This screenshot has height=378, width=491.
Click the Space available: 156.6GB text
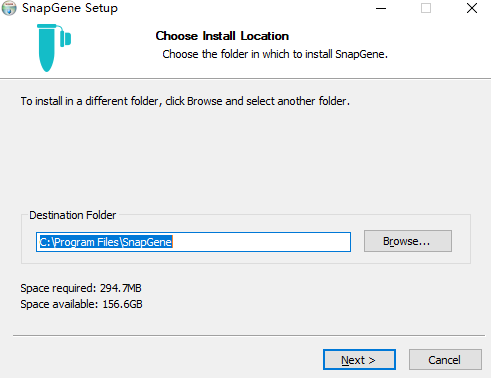(81, 304)
